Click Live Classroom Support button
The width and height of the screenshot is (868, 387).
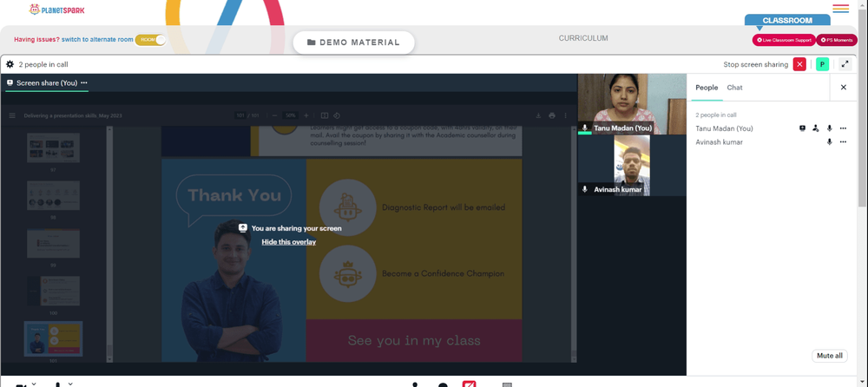tap(783, 40)
